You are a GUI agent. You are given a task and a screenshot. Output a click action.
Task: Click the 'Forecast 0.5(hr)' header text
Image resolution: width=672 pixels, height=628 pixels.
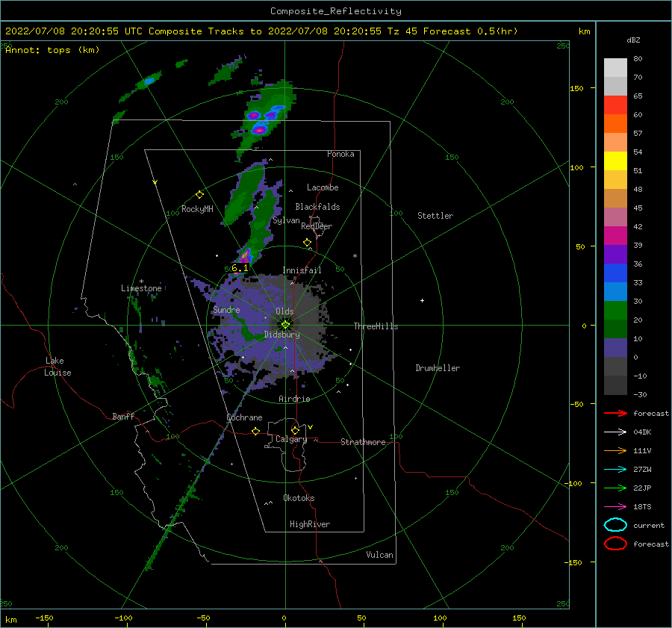[470, 31]
